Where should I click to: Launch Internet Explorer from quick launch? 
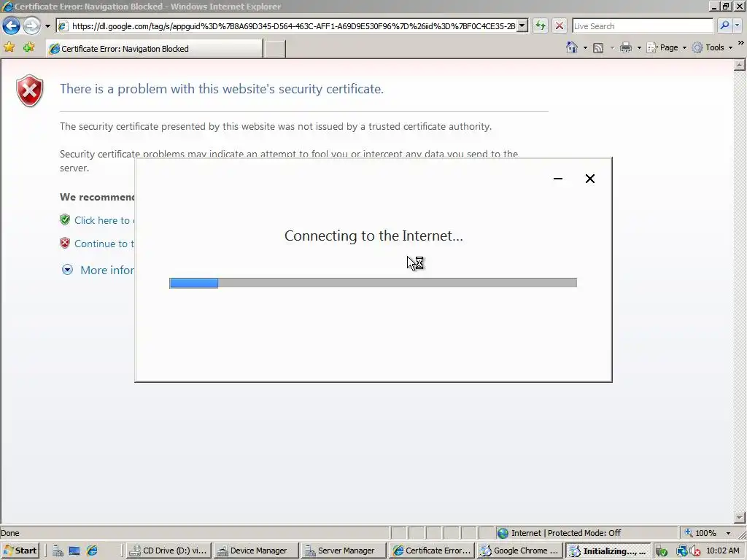pyautogui.click(x=92, y=551)
